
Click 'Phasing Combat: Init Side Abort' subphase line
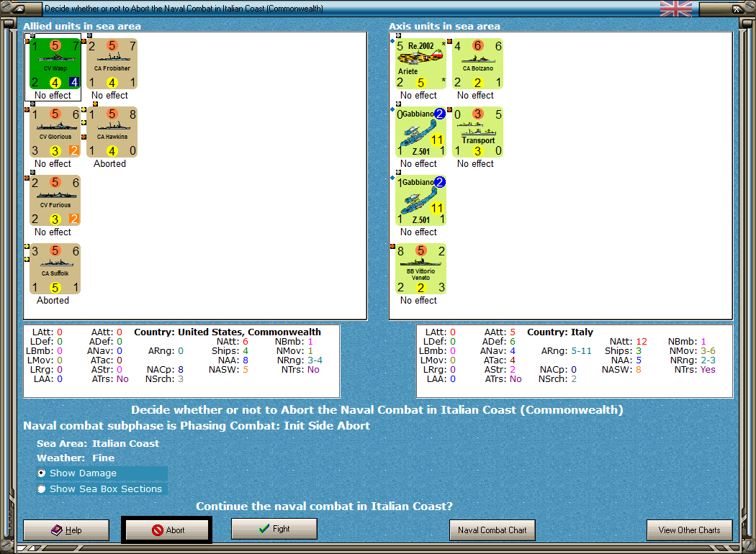tap(197, 426)
